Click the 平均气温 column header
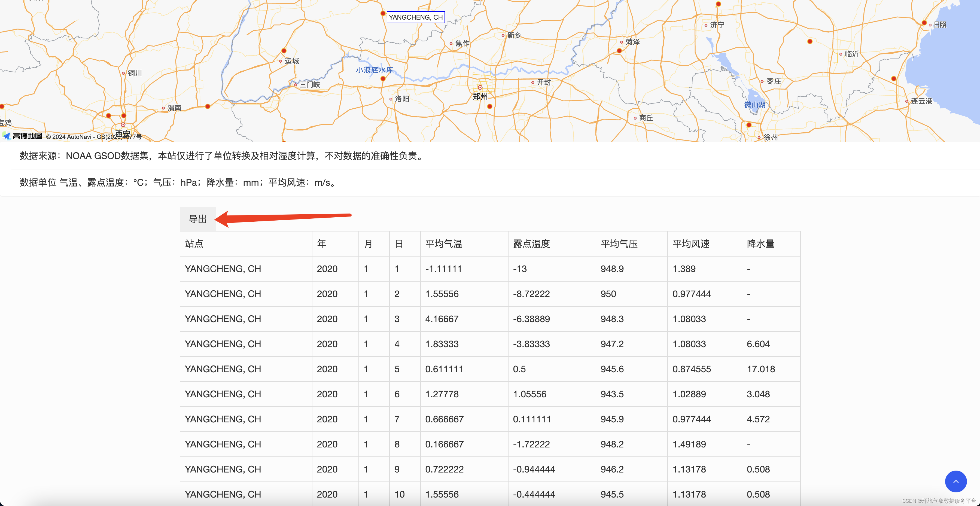Image resolution: width=980 pixels, height=506 pixels. click(444, 244)
